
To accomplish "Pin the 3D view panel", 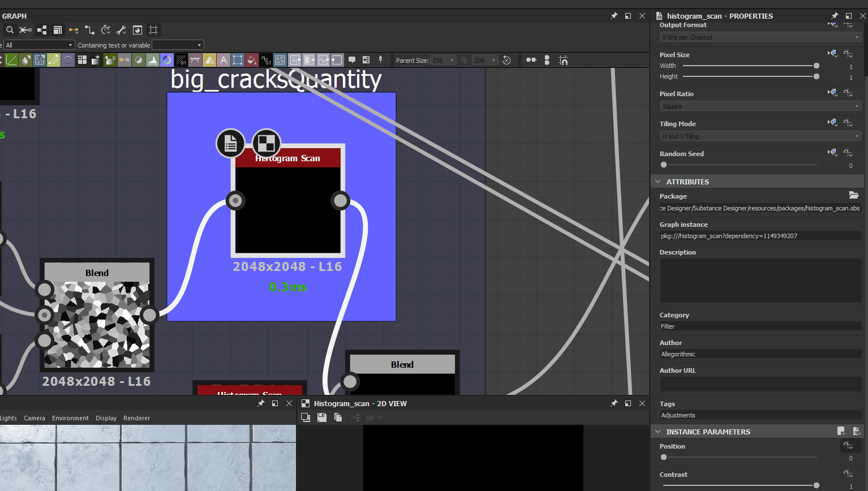I will coord(261,403).
